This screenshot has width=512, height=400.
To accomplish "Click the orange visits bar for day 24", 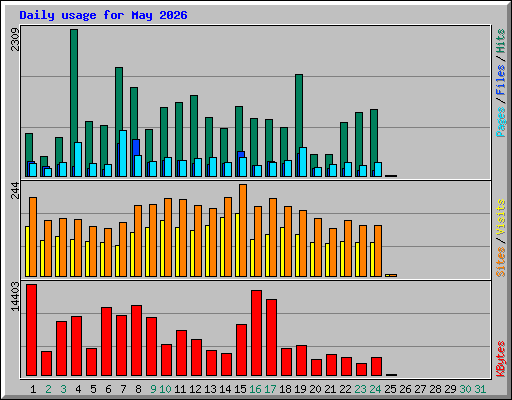I will tap(378, 251).
